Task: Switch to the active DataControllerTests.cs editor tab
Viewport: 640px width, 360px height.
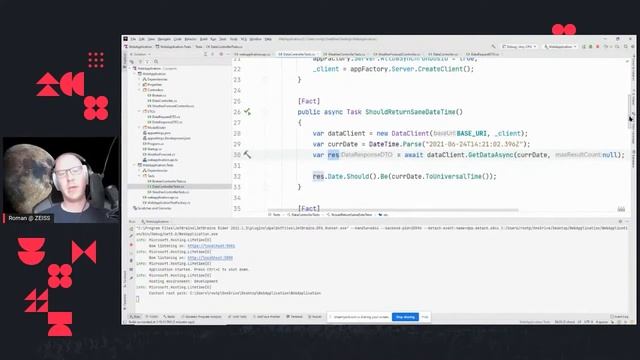Action: [x=297, y=54]
